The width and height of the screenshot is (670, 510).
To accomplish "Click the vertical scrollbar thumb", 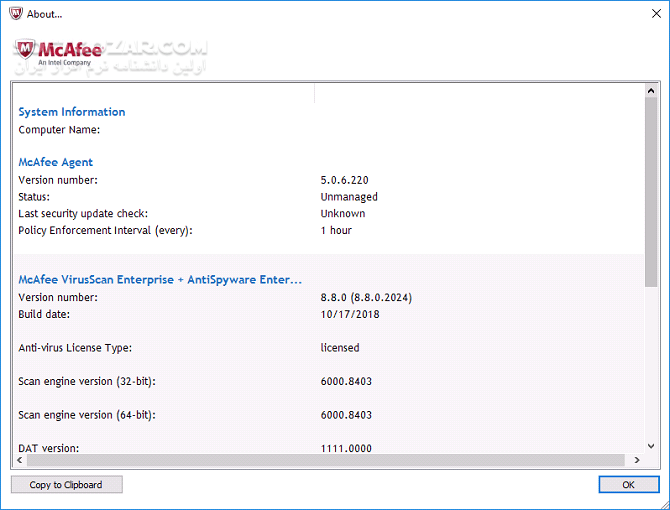I will coord(651,192).
